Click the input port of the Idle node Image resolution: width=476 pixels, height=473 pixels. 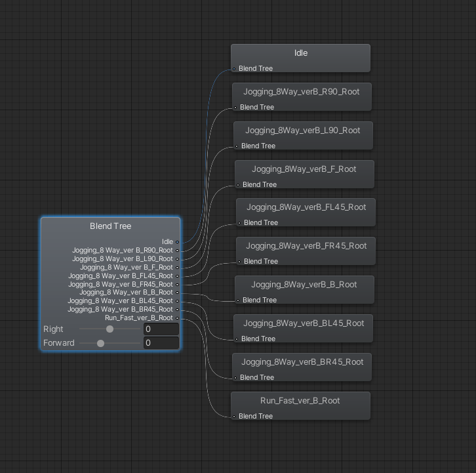(x=234, y=69)
